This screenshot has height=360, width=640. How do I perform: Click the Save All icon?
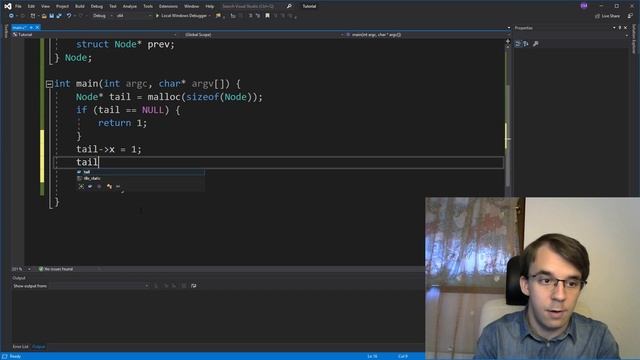[x=59, y=16]
